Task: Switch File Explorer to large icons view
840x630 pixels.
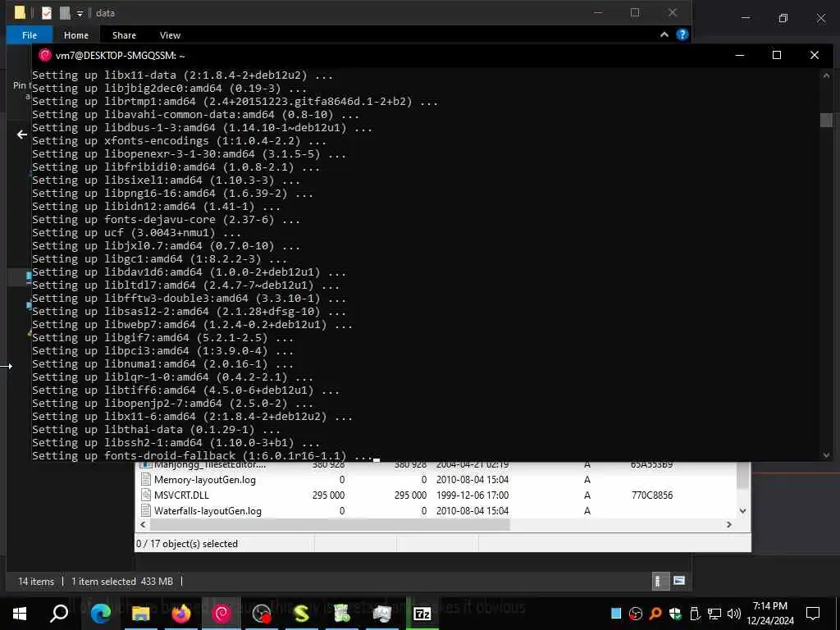Action: [678, 582]
